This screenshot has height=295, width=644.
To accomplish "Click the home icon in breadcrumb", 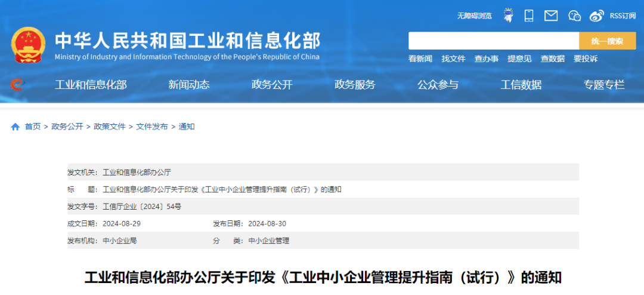I will click(x=16, y=127).
